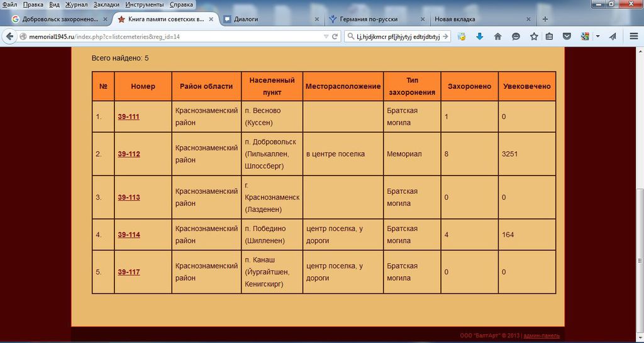Select the п. Победино (Шилленен) cell
This screenshot has height=343, width=644.
(272, 235)
